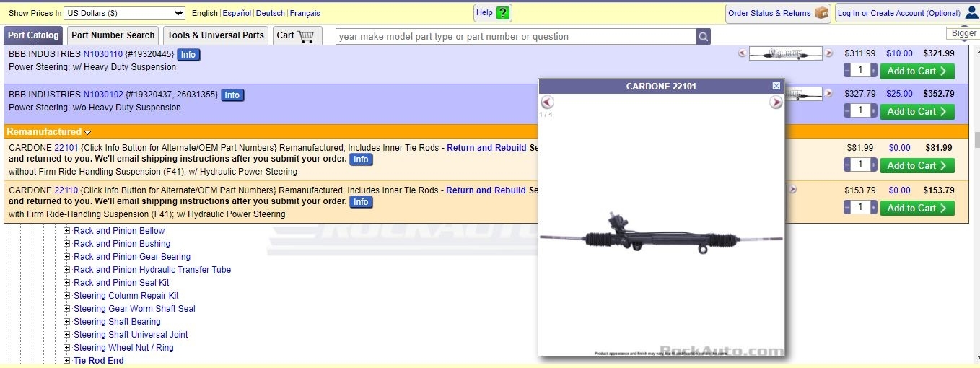
Task: Add the $153.79 CARDONE part to cart
Action: tap(917, 208)
